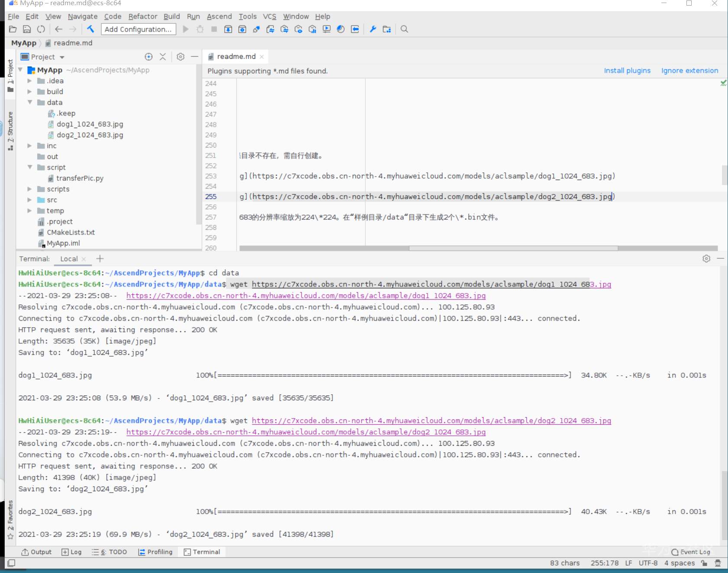Click the blue left-arrow box toolbar icon

355,29
